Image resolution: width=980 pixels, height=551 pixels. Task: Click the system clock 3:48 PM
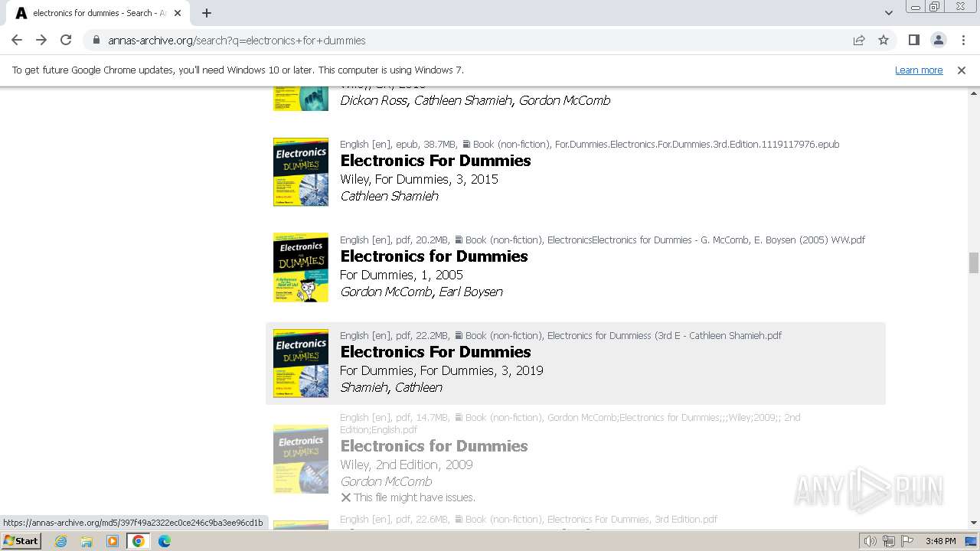(941, 541)
